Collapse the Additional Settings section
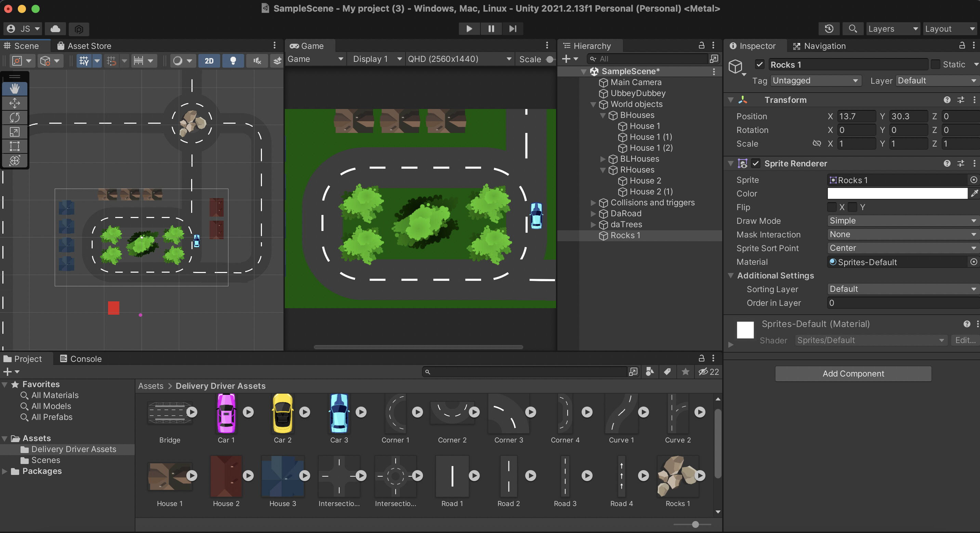Viewport: 980px width, 533px height. point(730,276)
